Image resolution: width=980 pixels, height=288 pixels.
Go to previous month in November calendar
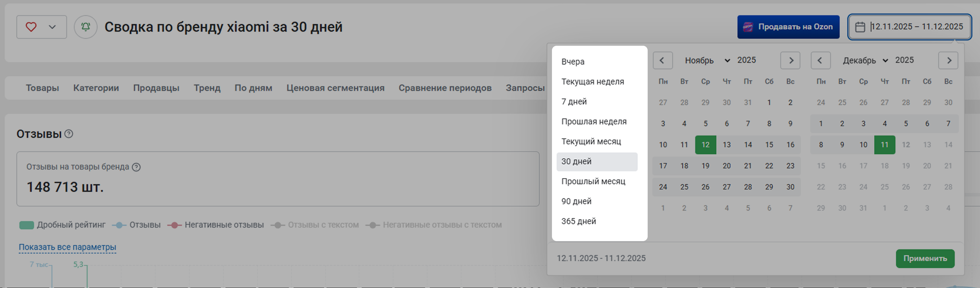662,60
